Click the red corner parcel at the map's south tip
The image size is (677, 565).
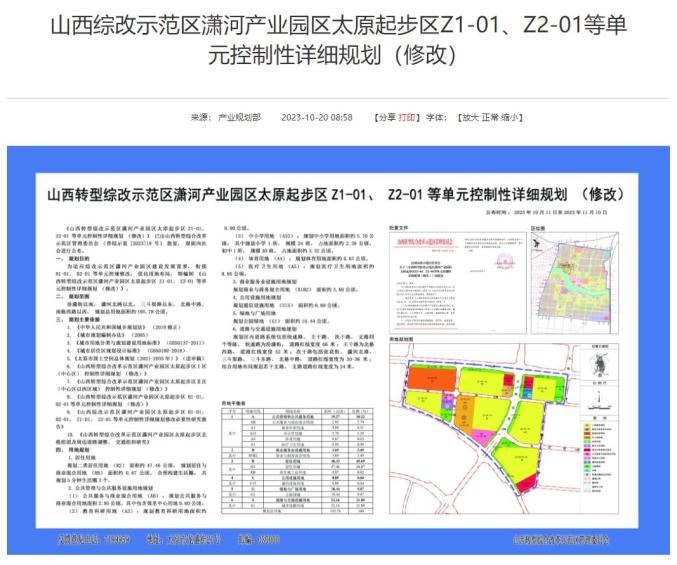click(x=527, y=483)
